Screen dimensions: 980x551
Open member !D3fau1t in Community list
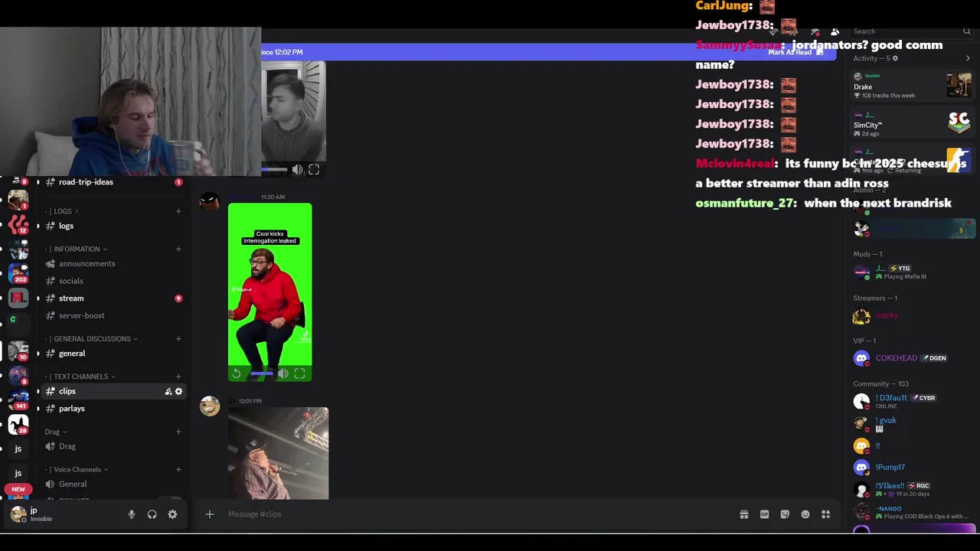click(x=912, y=401)
